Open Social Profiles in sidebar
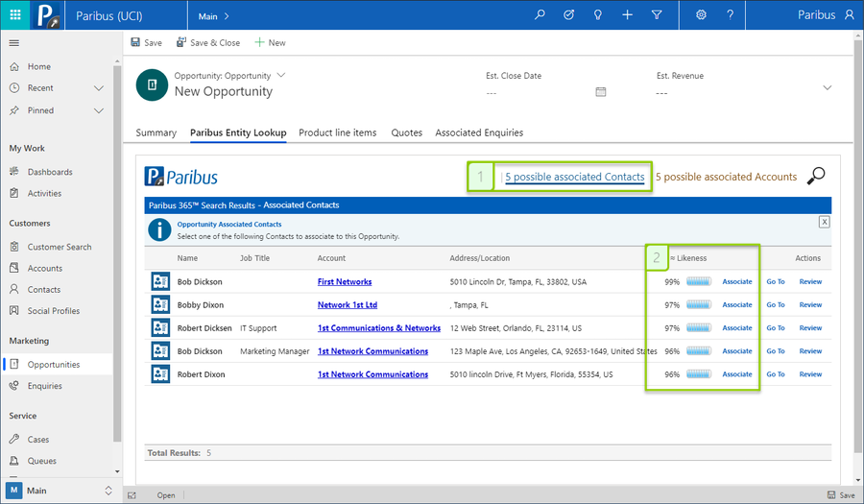 pos(54,311)
